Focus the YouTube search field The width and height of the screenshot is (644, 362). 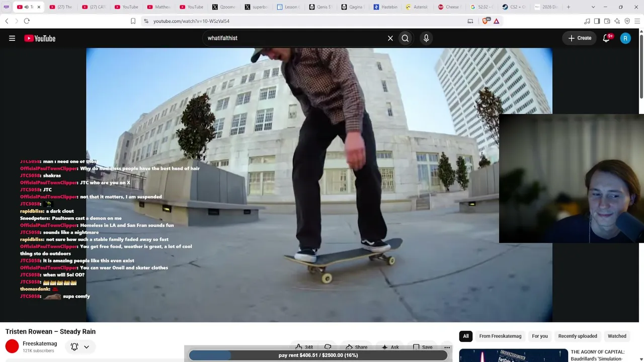294,38
